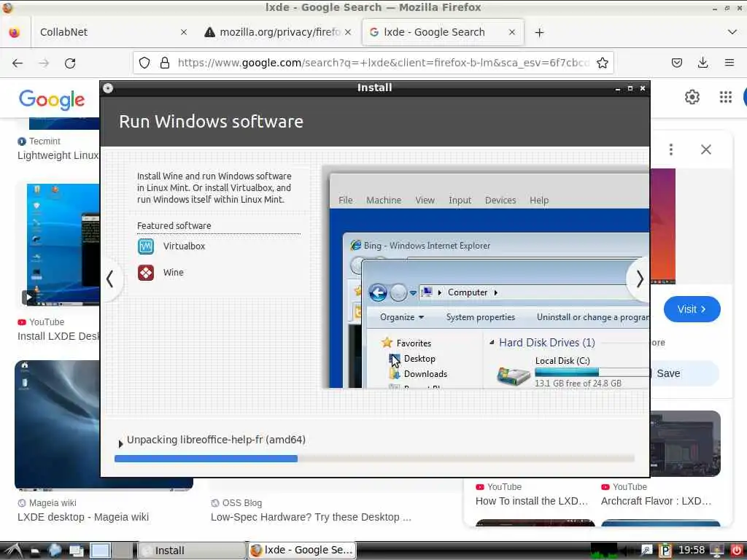Open the Google apps grid
The image size is (747, 560).
point(726,97)
